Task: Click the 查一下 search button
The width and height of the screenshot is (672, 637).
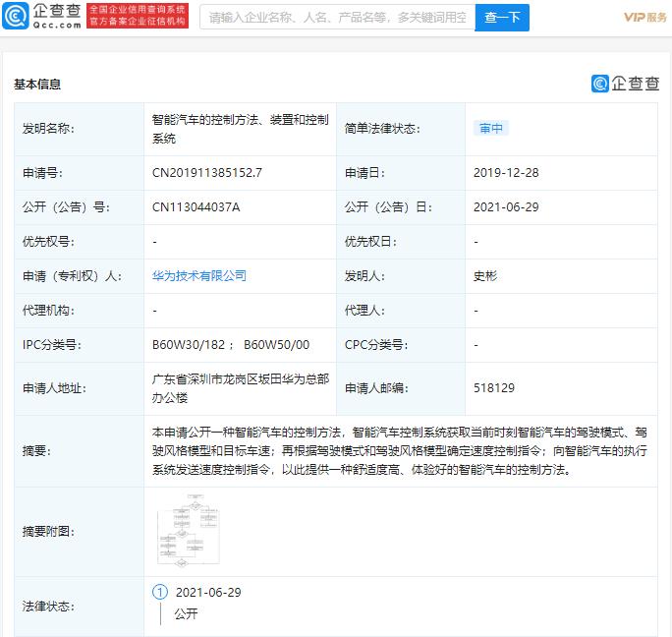Action: tap(502, 18)
